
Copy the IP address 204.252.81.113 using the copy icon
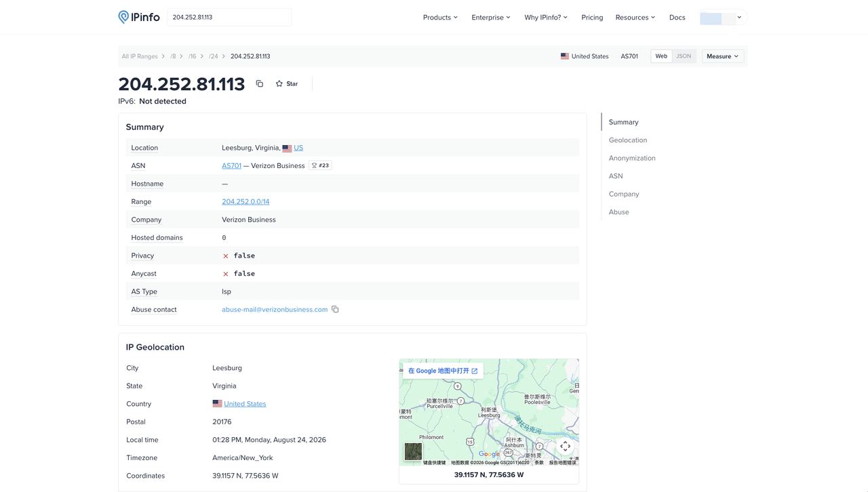[259, 83]
